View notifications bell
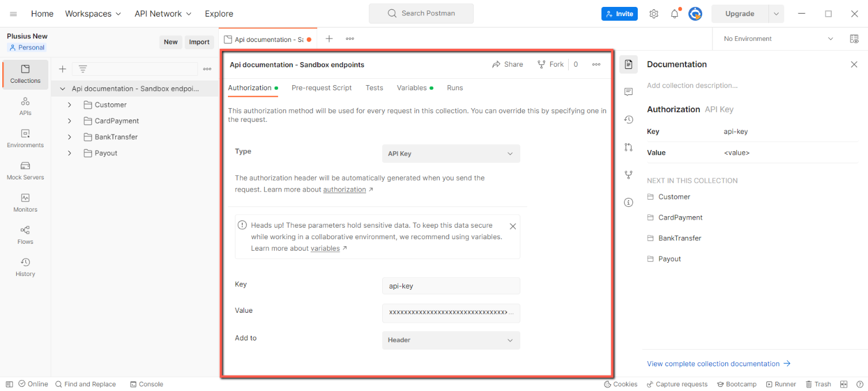Viewport: 868px width, 391px height. tap(675, 14)
